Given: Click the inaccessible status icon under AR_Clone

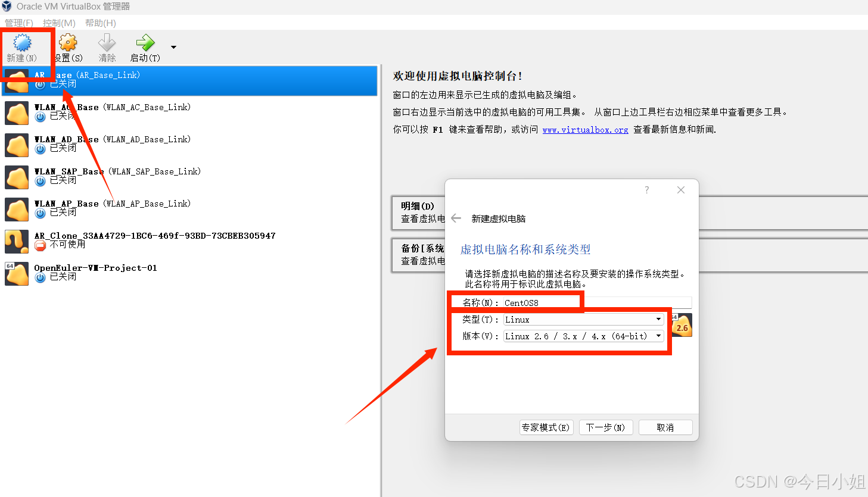Looking at the screenshot, I should (x=40, y=245).
